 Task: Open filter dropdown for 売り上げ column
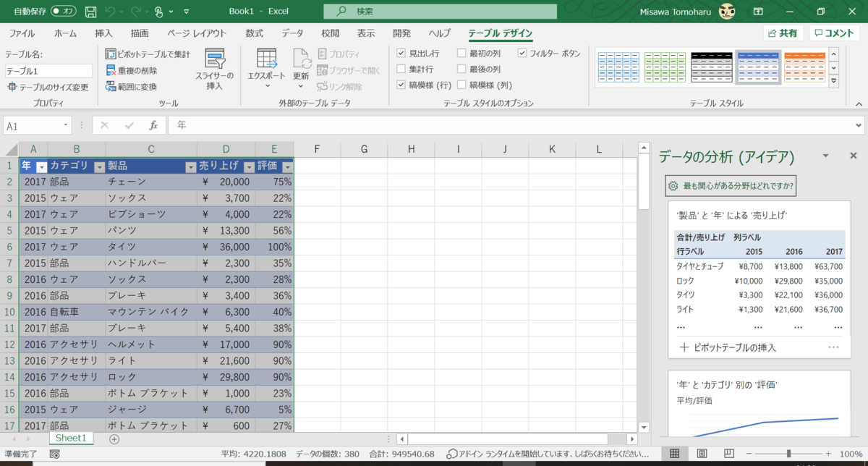249,166
